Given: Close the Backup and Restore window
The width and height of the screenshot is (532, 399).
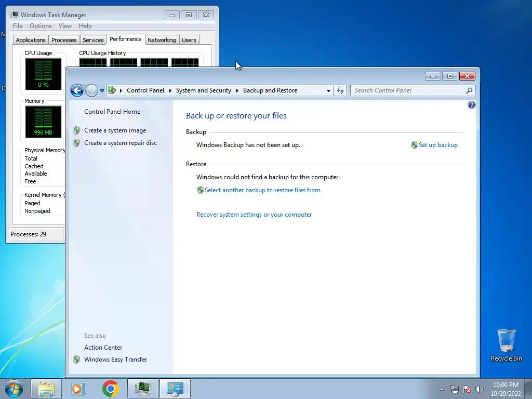Looking at the screenshot, I should pos(467,76).
